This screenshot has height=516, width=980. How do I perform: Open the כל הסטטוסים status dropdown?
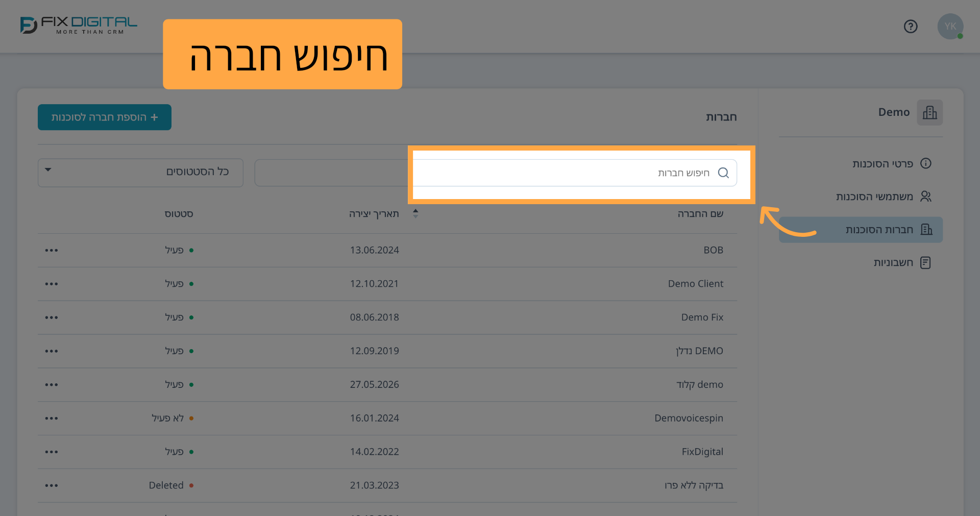140,173
